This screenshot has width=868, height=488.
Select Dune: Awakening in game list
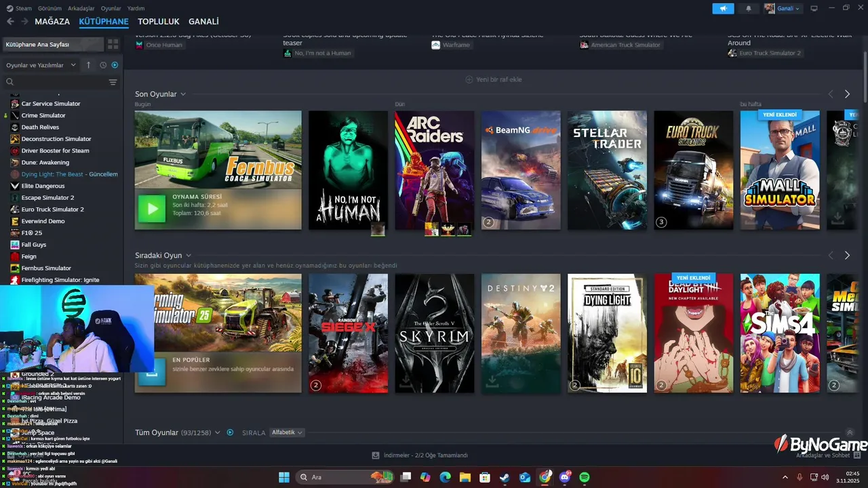(45, 163)
